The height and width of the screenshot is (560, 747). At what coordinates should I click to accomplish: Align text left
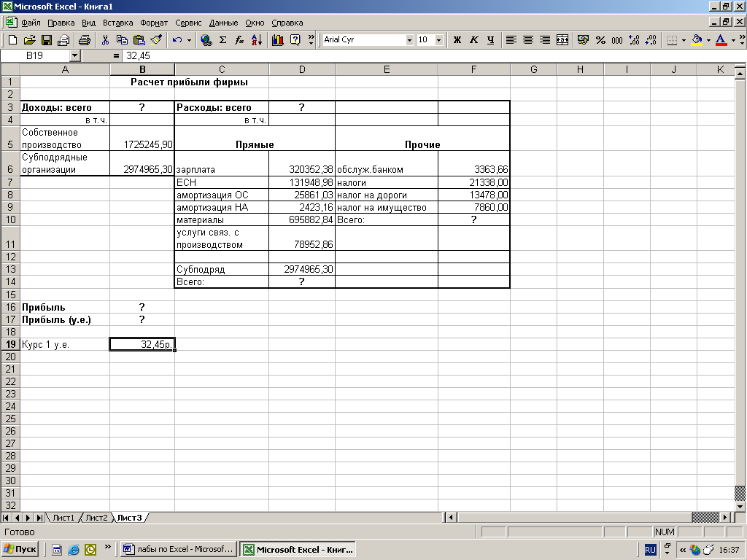[511, 40]
